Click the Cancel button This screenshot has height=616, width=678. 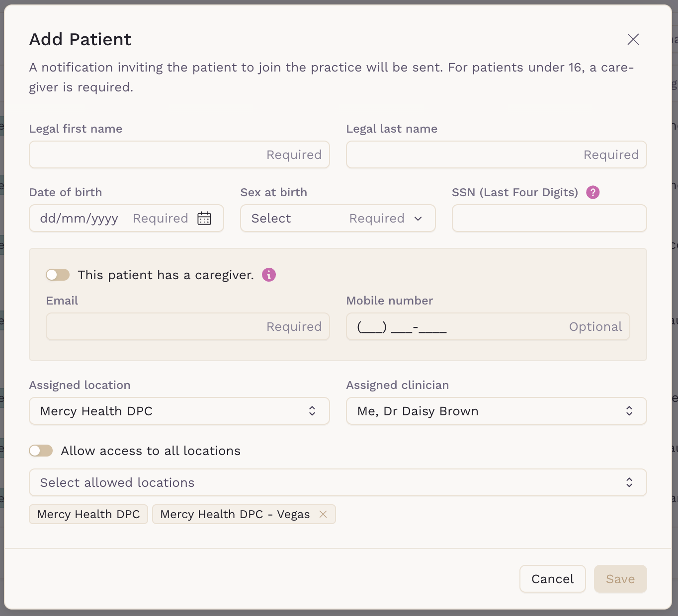(552, 579)
